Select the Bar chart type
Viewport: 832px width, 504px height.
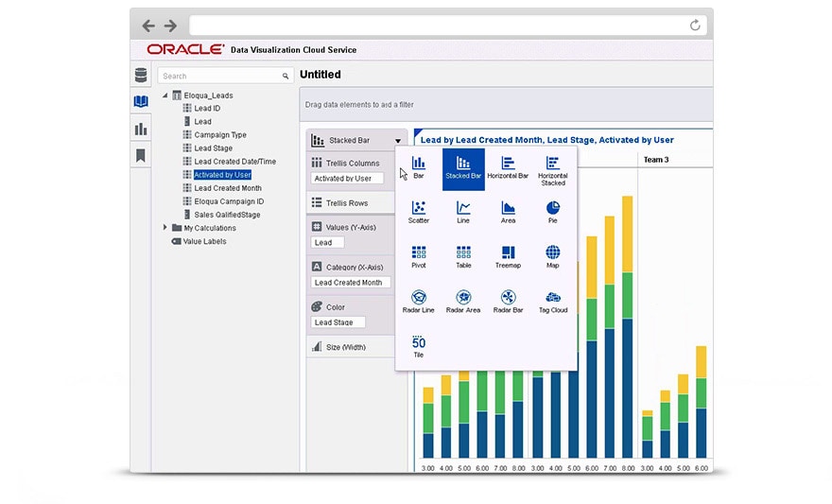click(x=418, y=167)
